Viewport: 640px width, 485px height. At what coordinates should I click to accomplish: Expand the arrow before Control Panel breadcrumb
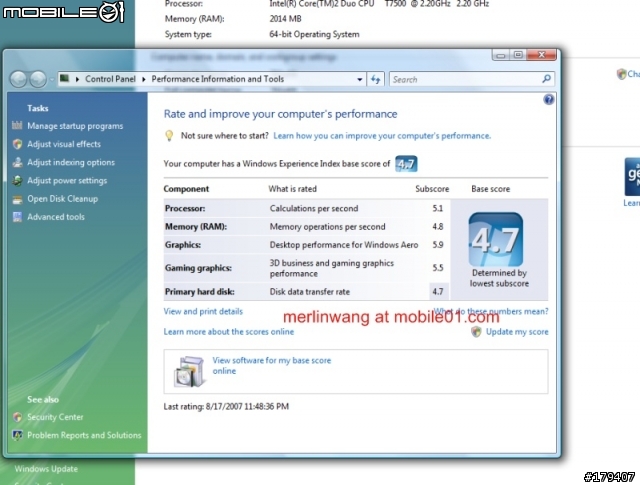click(77, 79)
